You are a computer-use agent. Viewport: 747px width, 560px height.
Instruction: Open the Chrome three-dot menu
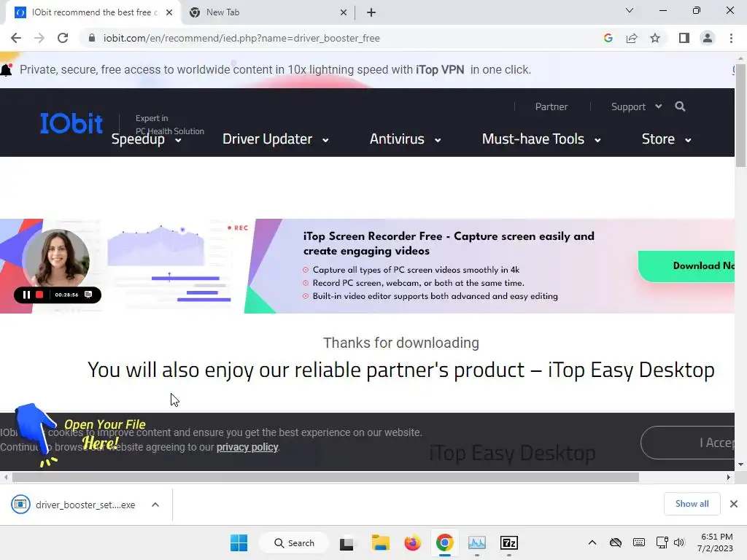pos(731,38)
